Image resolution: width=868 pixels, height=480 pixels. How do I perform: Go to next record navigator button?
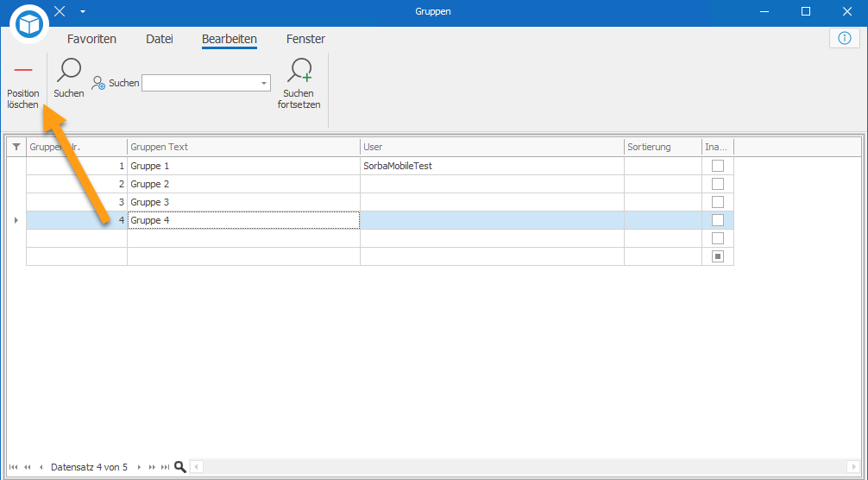tap(139, 467)
